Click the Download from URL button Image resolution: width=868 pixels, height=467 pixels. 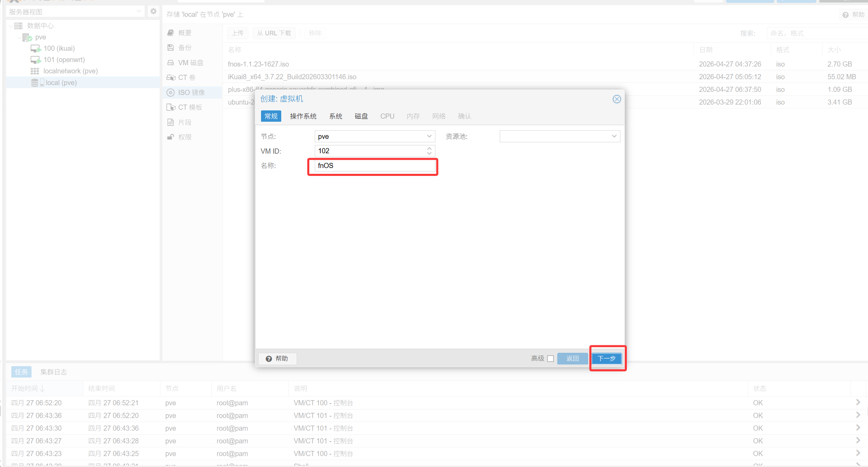[274, 33]
